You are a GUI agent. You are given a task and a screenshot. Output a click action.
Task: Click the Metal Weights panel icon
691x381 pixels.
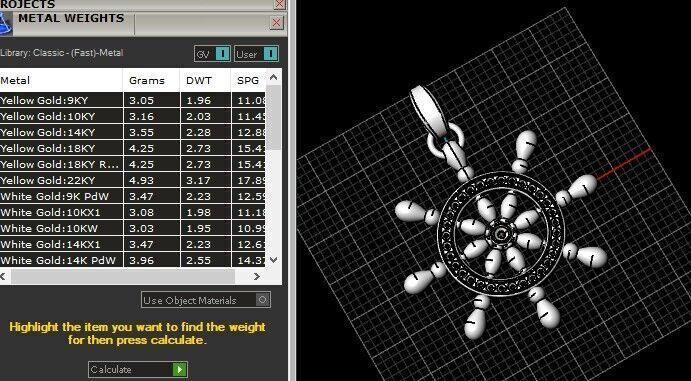pos(5,23)
